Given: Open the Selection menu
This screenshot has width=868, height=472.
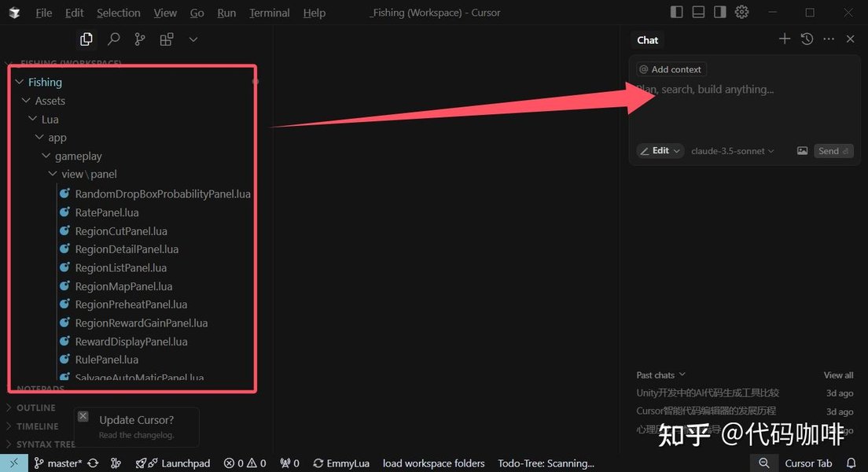Looking at the screenshot, I should (x=119, y=13).
